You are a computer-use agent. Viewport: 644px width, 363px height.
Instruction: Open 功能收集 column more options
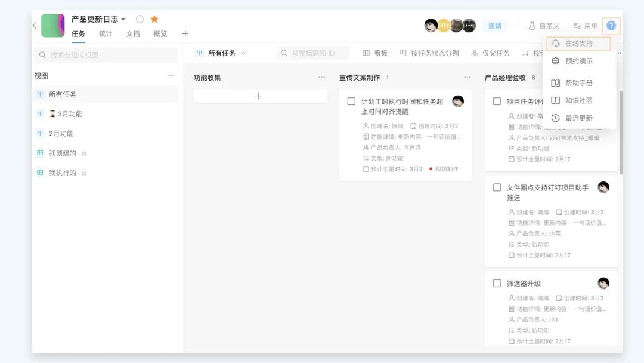coord(321,78)
